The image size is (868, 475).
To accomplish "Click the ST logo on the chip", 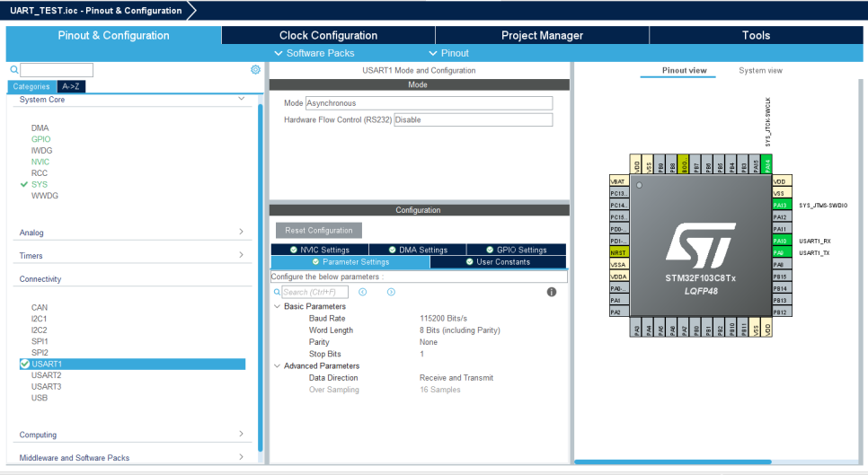I will coord(700,245).
